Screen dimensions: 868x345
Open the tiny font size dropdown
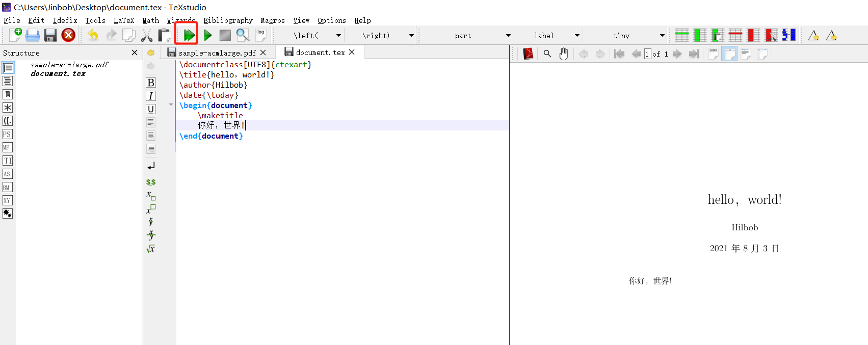click(662, 36)
